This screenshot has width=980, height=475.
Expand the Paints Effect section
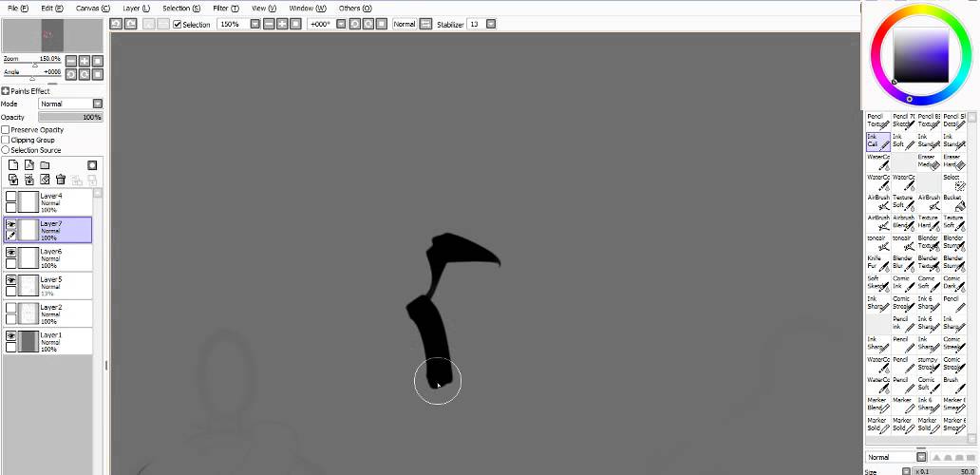[5, 91]
